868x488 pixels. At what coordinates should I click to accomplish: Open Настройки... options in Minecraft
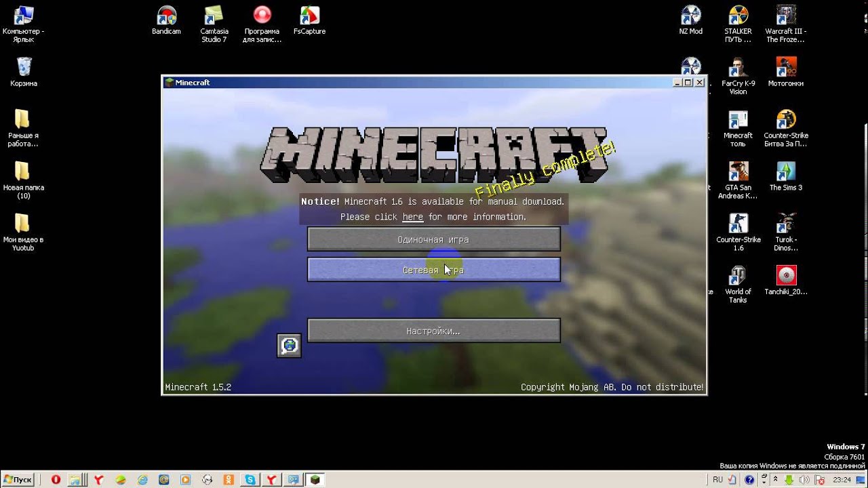click(x=434, y=331)
